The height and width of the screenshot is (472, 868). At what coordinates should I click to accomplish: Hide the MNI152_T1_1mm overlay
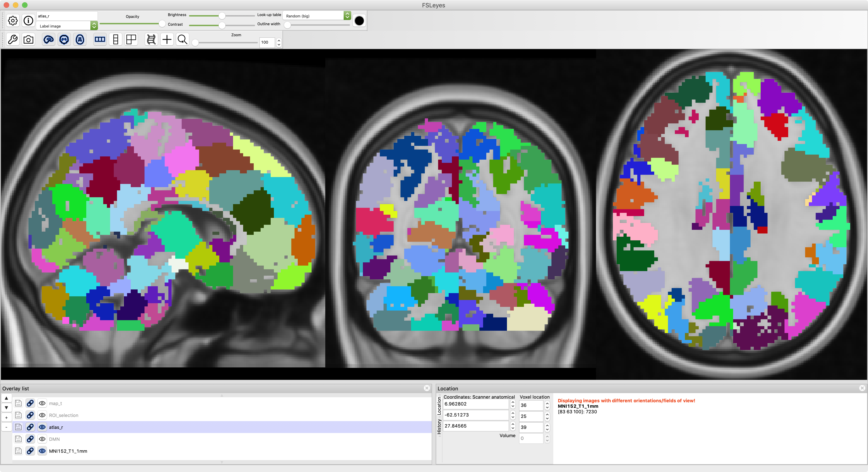pos(42,451)
